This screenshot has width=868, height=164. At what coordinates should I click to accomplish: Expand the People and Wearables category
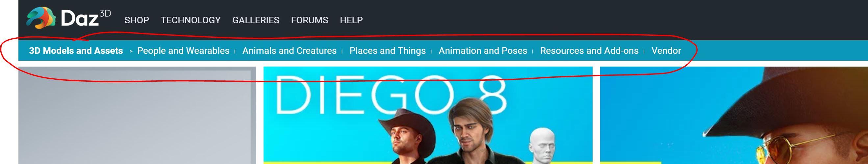click(183, 51)
